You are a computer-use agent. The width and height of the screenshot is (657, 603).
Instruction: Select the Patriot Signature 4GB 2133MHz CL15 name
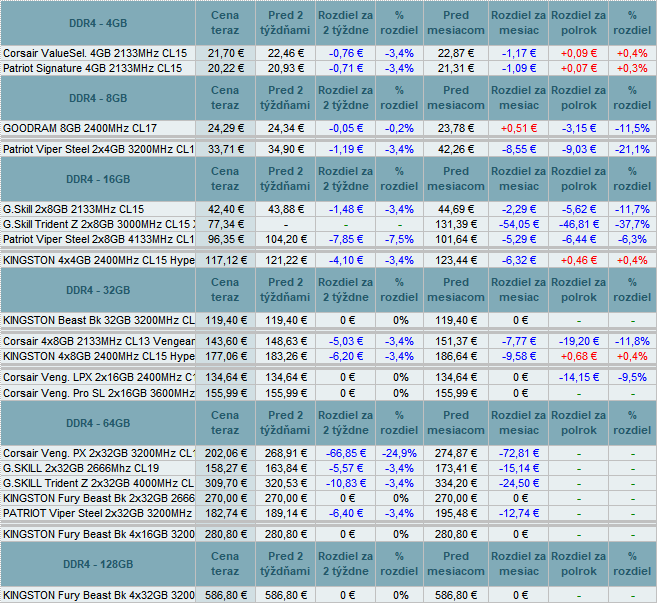[92, 68]
